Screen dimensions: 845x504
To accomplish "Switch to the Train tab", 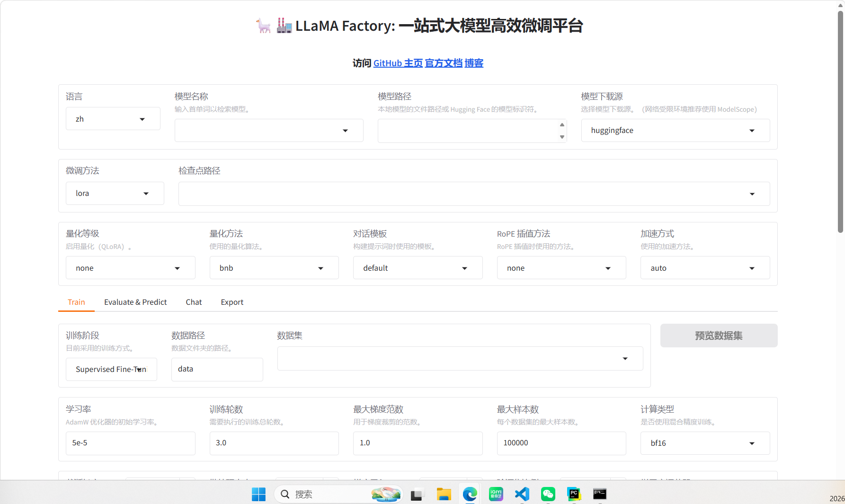I will (76, 302).
